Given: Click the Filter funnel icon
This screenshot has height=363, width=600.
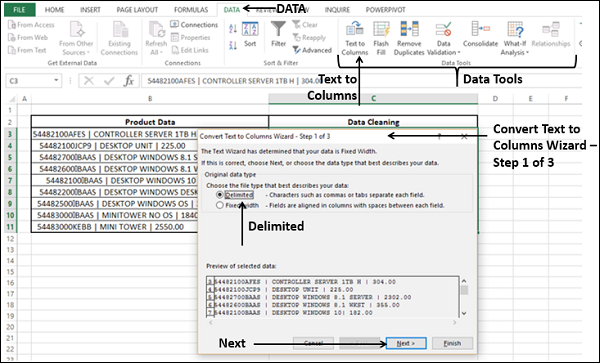Looking at the screenshot, I should point(278,29).
